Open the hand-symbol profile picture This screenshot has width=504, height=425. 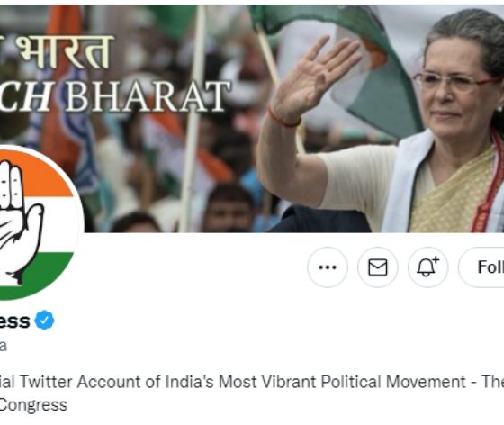tap(37, 222)
